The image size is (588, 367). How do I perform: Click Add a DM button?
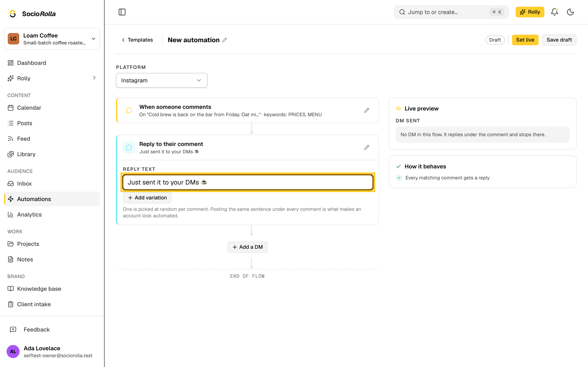pos(247,247)
